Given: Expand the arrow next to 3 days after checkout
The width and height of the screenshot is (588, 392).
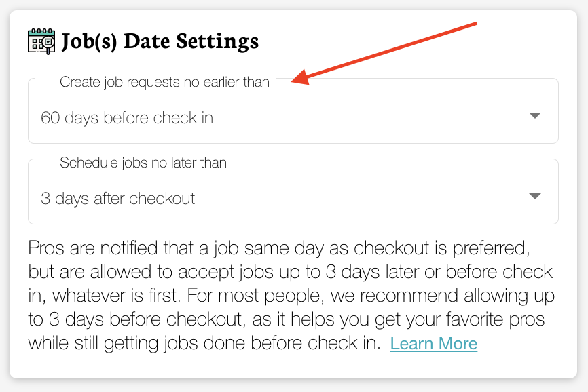Looking at the screenshot, I should [535, 197].
